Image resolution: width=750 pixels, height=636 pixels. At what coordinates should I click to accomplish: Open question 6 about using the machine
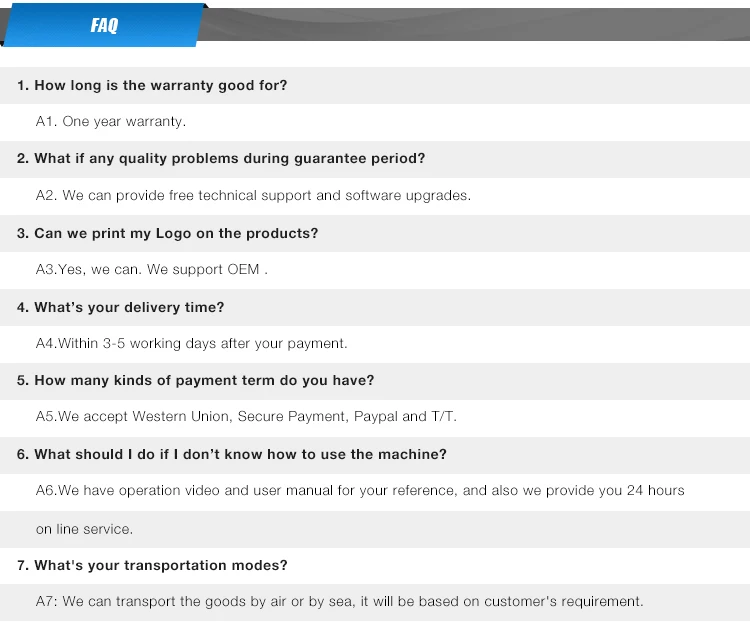click(232, 454)
